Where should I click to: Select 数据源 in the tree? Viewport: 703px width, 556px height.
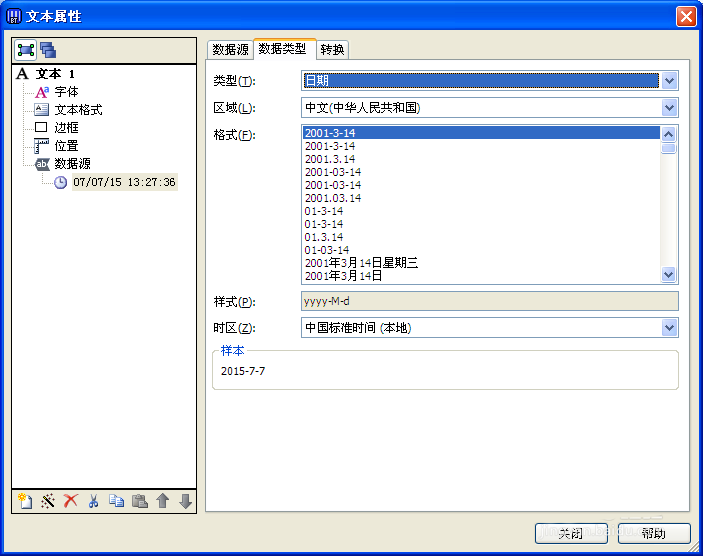tap(73, 164)
